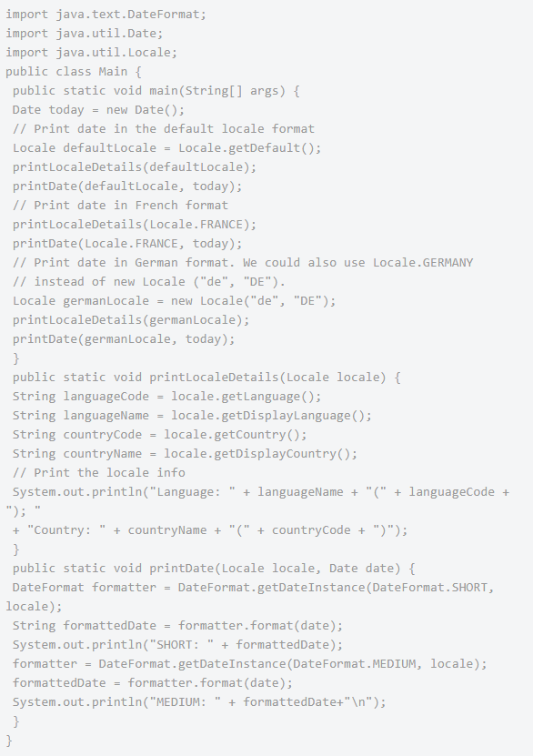Click the comment about default locale format
Viewport: 533px width, 756px height.
164,129
